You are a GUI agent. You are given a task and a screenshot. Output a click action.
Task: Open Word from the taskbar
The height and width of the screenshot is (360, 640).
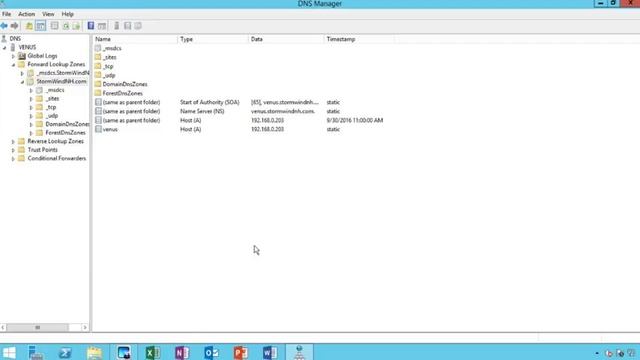(x=270, y=352)
